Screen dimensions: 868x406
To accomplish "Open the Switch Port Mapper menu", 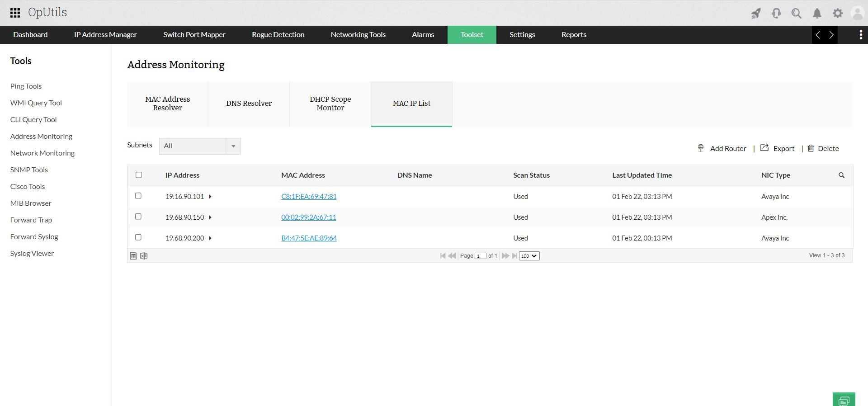I will point(194,35).
